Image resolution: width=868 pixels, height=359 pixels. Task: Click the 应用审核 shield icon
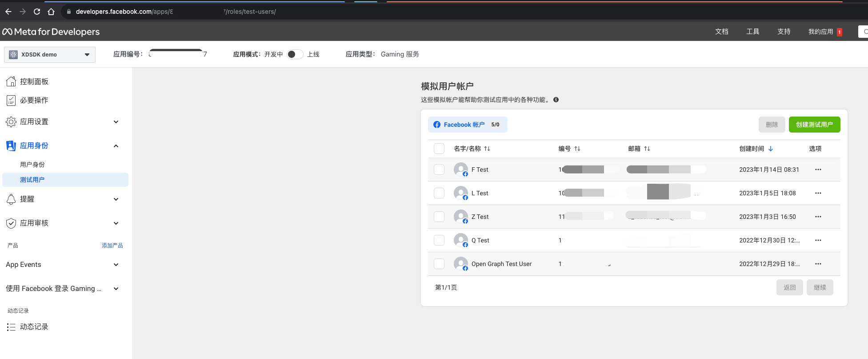click(x=11, y=223)
